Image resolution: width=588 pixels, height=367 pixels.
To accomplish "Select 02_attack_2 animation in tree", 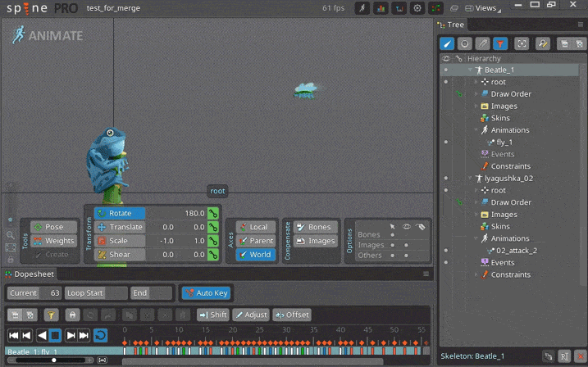I will click(x=517, y=251).
